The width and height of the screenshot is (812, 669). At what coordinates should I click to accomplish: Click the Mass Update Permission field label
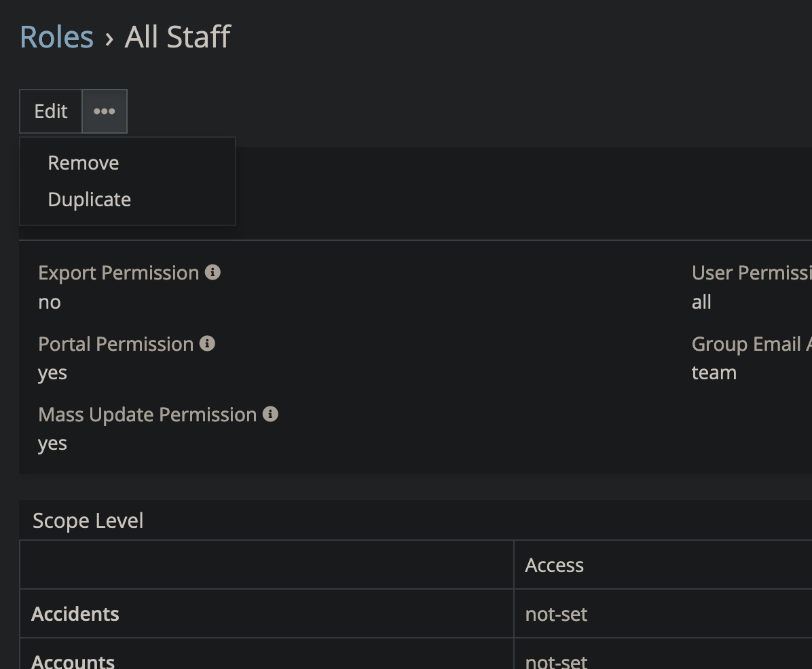pyautogui.click(x=147, y=415)
